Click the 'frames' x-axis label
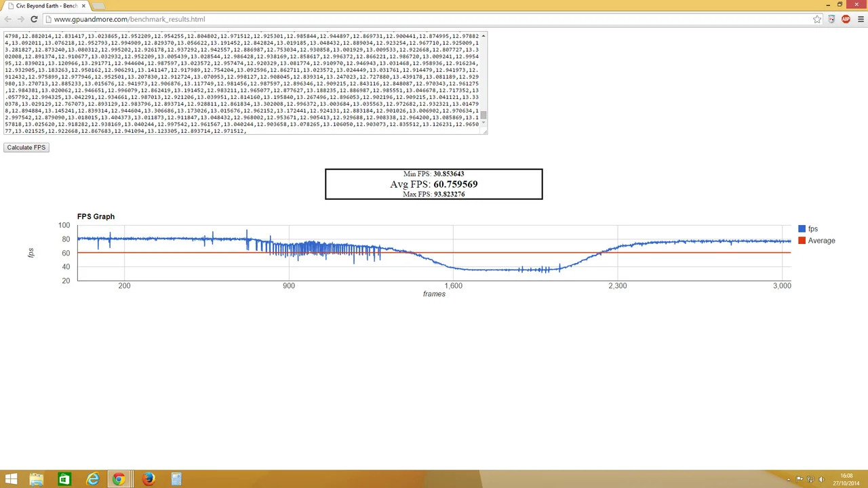This screenshot has width=868, height=488. tap(434, 294)
